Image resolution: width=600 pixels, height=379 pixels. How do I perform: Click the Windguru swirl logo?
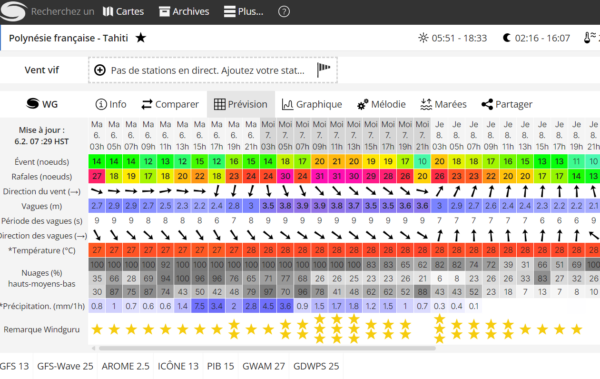click(13, 11)
